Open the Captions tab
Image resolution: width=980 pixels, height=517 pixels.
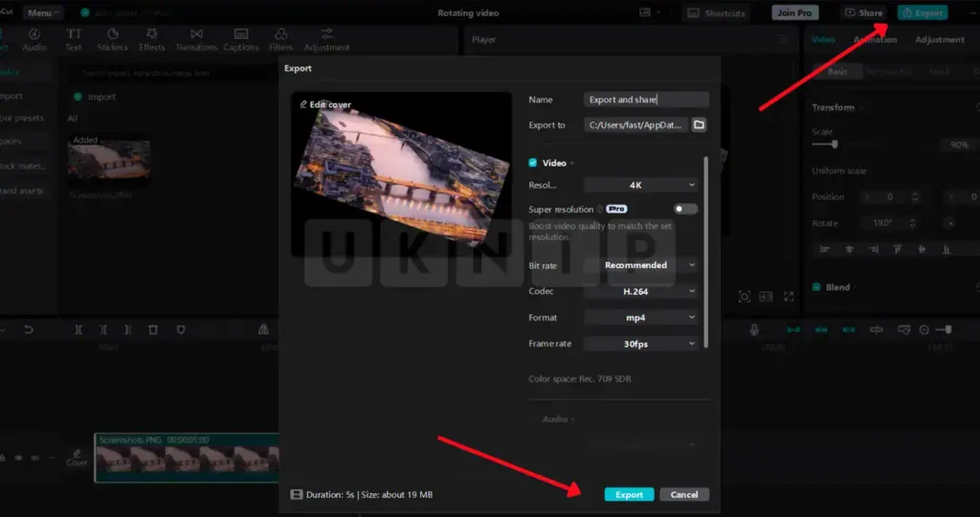pos(240,39)
